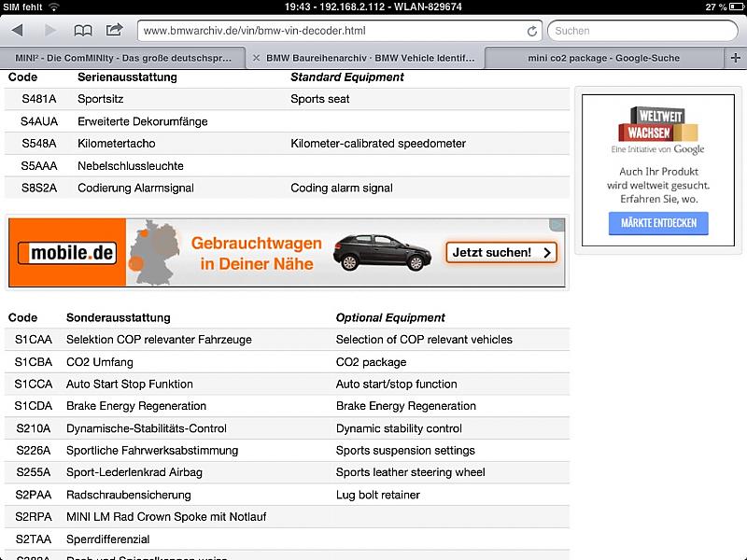Reload the page with the refresh icon
This screenshot has width=747, height=560.
(x=532, y=31)
